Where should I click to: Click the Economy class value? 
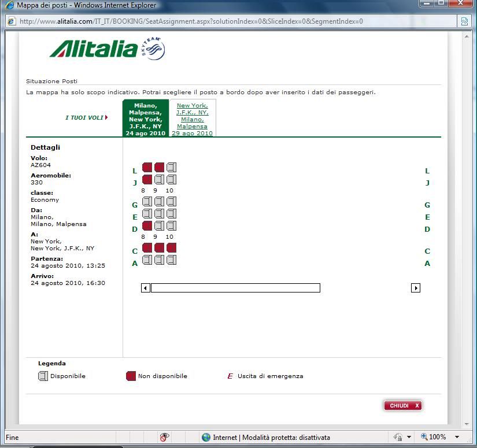(45, 200)
